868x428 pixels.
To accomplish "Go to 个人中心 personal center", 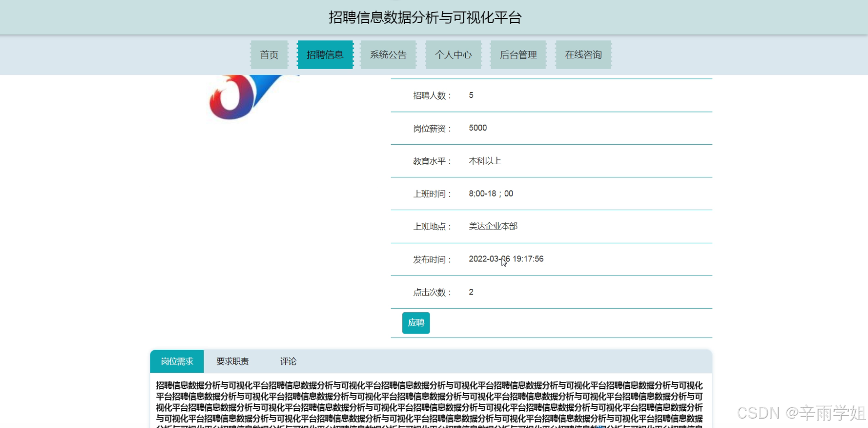I will pyautogui.click(x=453, y=55).
